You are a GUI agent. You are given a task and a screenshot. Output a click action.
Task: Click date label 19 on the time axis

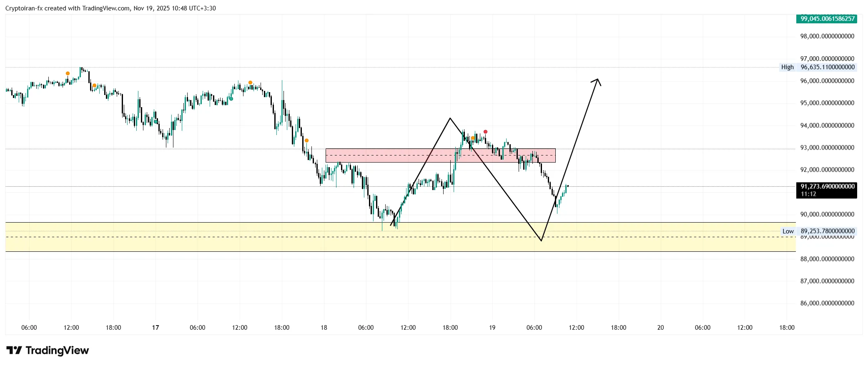[x=492, y=328]
